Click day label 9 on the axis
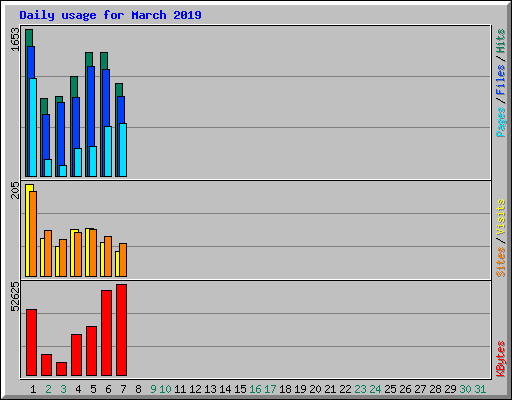This screenshot has width=512, height=400. [x=153, y=389]
